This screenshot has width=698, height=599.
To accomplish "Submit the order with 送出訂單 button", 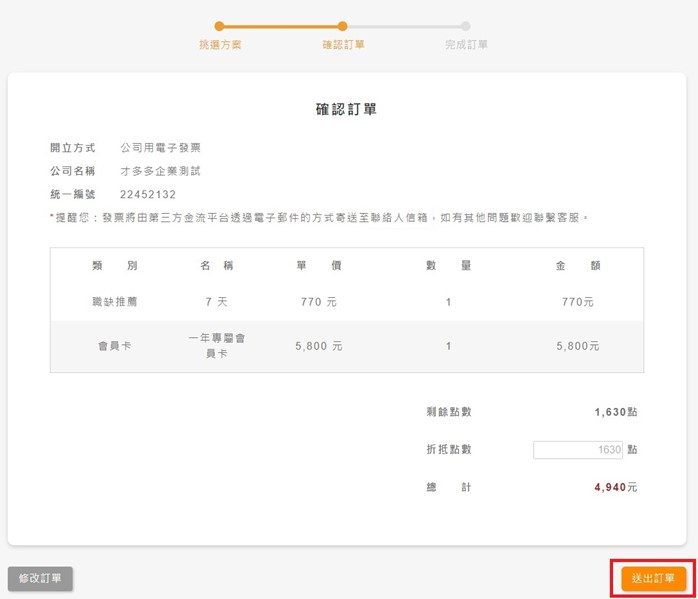I will 653,579.
